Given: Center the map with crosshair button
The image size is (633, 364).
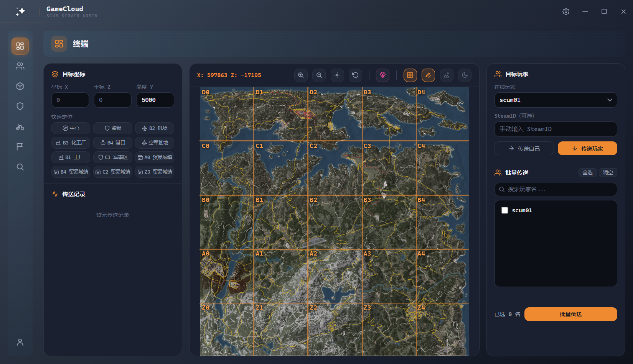Looking at the screenshot, I should (337, 75).
